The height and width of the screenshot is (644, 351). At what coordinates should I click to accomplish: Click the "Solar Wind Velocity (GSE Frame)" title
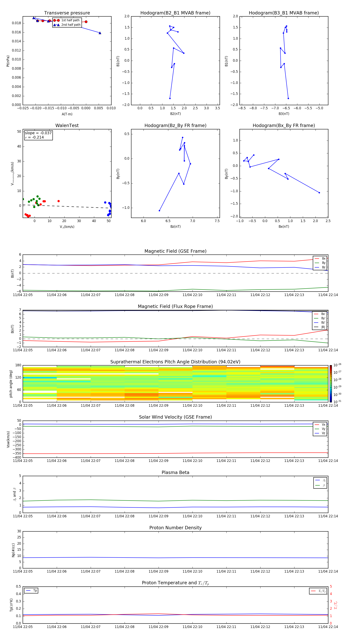[175, 417]
